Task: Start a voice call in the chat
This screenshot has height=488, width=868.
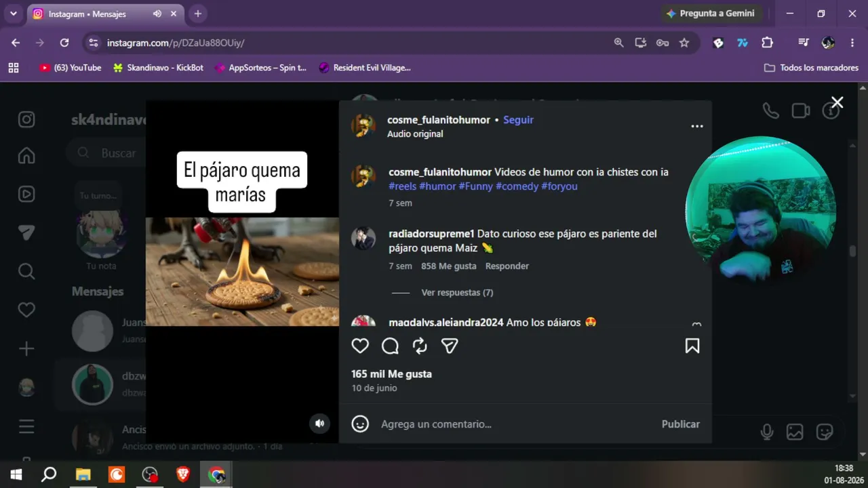Action: coord(770,110)
